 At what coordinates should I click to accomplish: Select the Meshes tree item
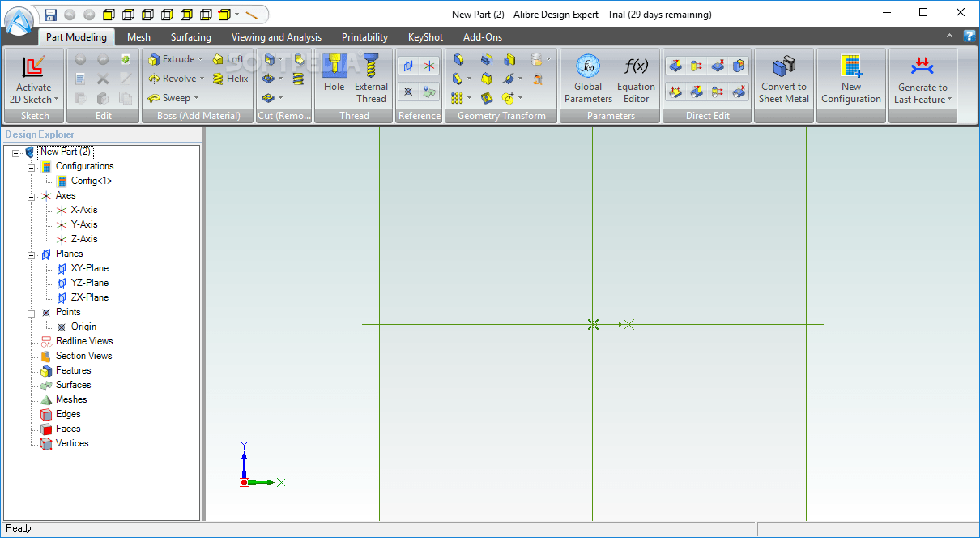pos(71,399)
